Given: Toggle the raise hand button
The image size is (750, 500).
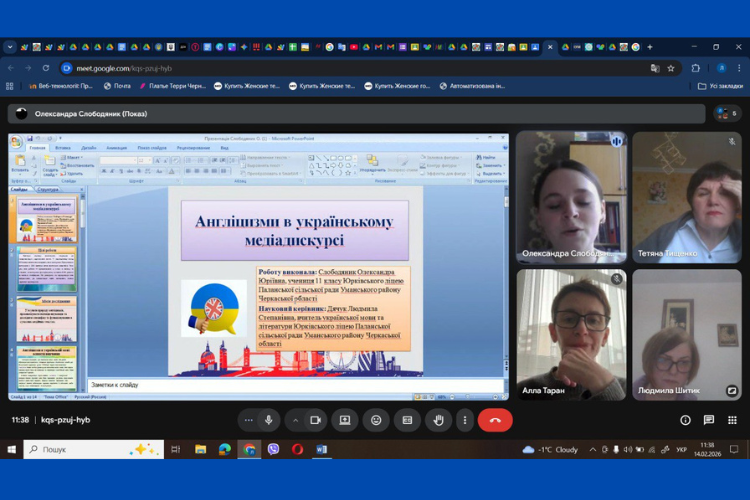Looking at the screenshot, I should [x=438, y=420].
